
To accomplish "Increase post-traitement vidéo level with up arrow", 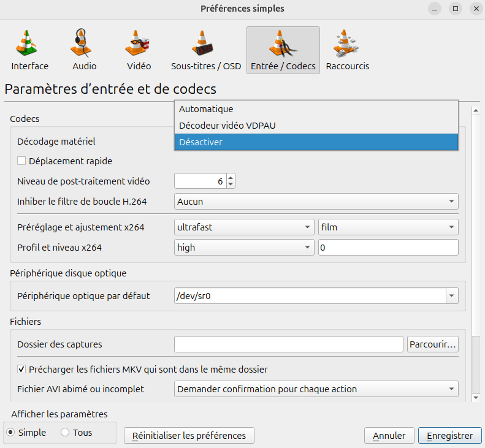I will point(231,178).
